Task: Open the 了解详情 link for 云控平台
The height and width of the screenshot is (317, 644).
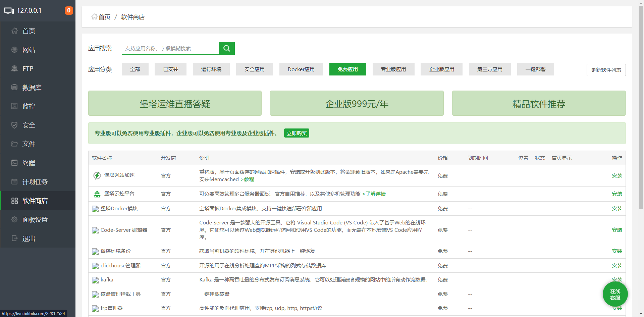Action: tap(374, 194)
